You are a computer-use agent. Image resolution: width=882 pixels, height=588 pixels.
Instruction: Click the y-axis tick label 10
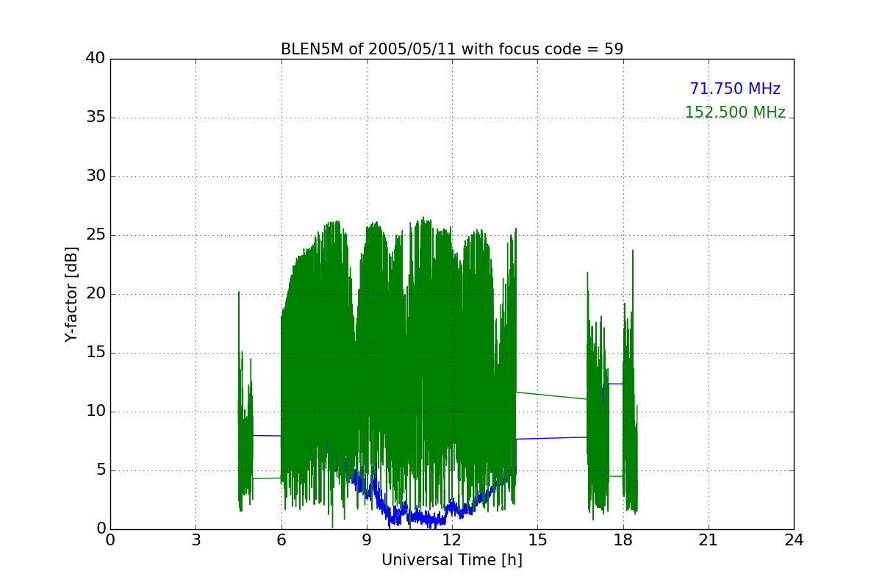click(95, 412)
